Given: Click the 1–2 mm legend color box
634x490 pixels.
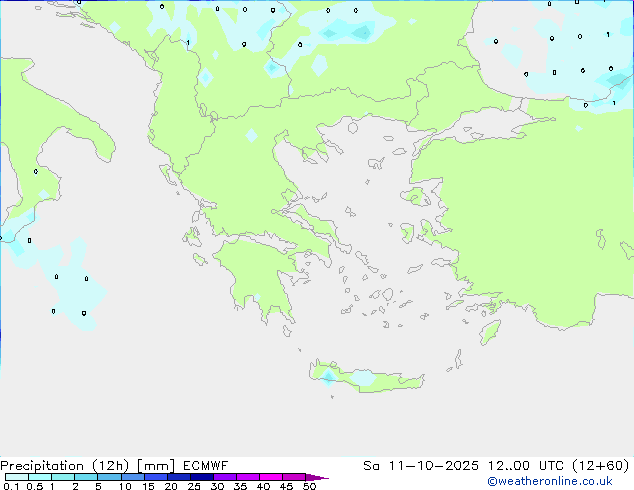Looking at the screenshot, I should click(x=63, y=477).
